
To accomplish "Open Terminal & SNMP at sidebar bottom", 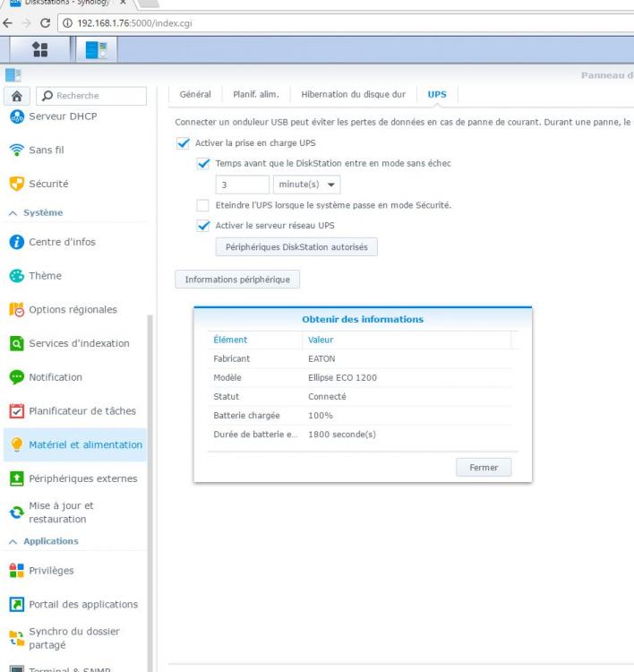I will (x=69, y=669).
